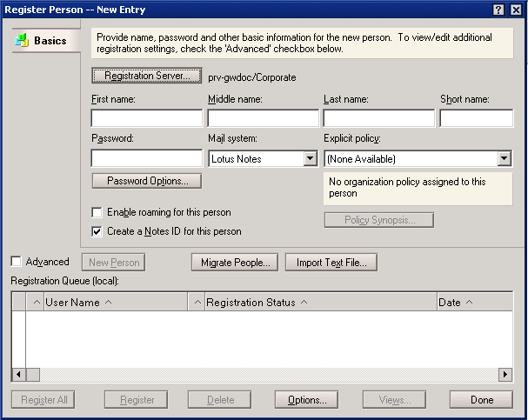Click the Delete button

(x=219, y=399)
